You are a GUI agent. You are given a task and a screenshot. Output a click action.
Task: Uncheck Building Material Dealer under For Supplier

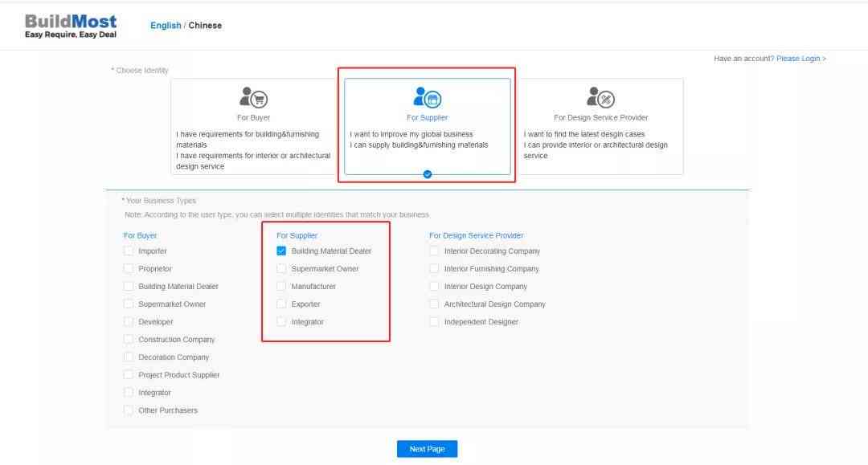click(281, 251)
